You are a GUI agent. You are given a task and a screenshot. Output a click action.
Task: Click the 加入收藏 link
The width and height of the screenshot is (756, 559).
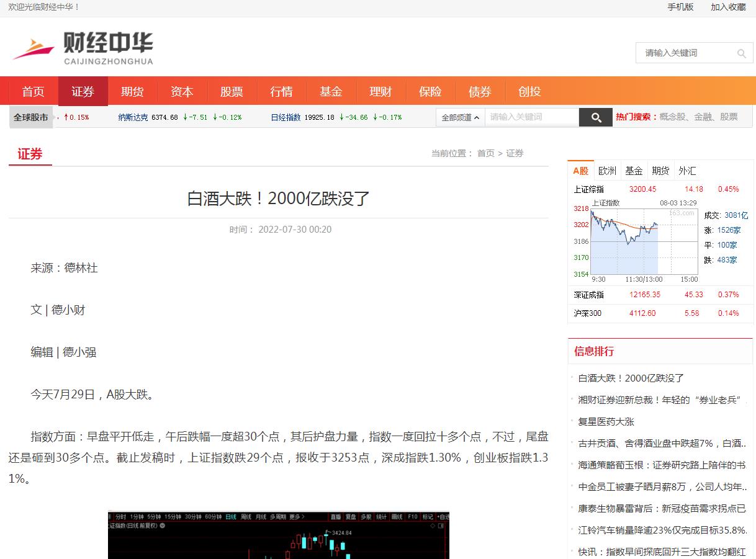coord(728,7)
